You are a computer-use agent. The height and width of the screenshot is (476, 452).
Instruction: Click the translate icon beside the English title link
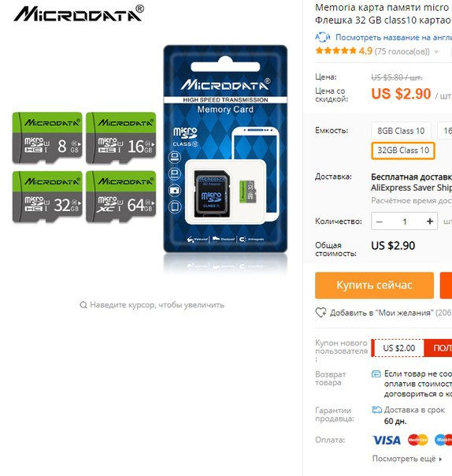pos(322,37)
